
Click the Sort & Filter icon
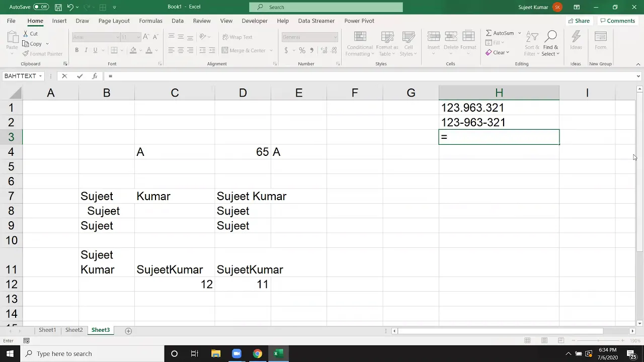(x=532, y=37)
